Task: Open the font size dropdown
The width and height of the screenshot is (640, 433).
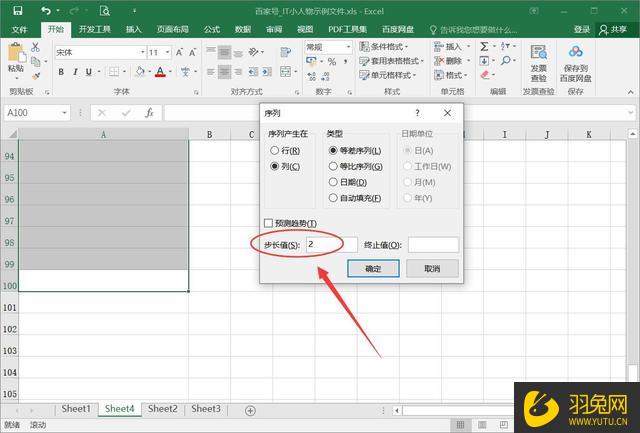Action: tap(167, 52)
